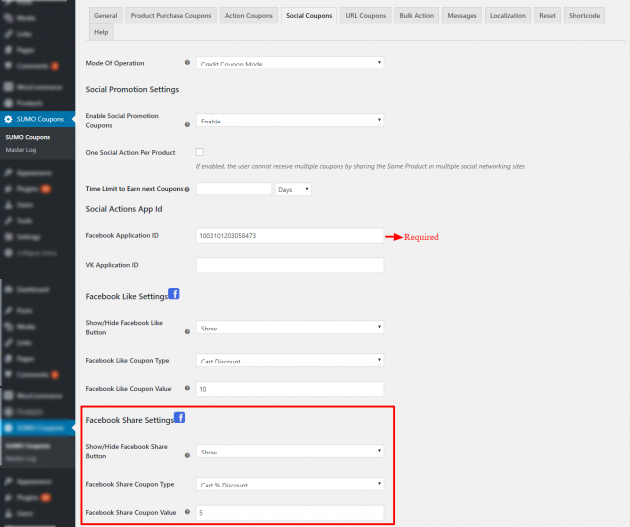Click the SUMO Coupons gear icon in sidebar
Image resolution: width=630 pixels, height=527 pixels.
(x=8, y=119)
